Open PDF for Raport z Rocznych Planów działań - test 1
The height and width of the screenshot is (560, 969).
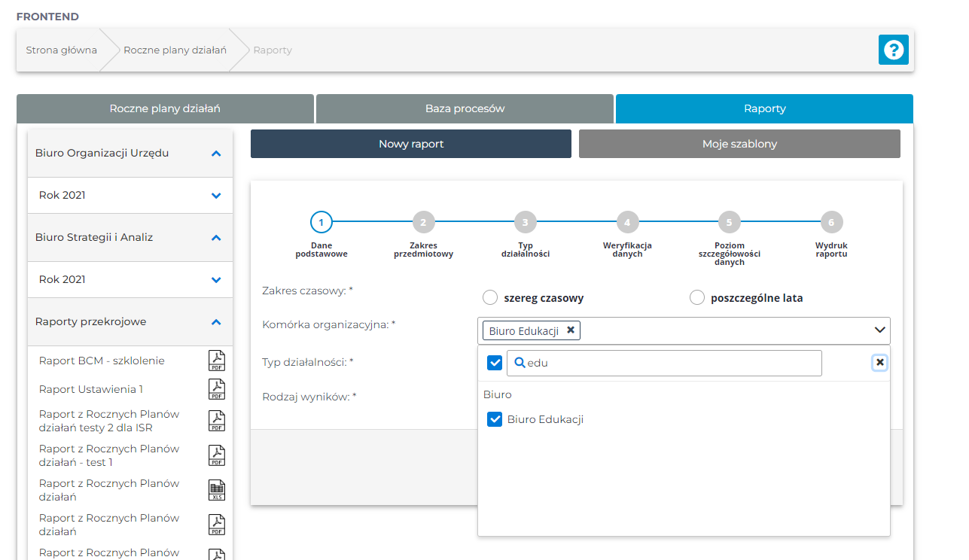click(x=217, y=455)
